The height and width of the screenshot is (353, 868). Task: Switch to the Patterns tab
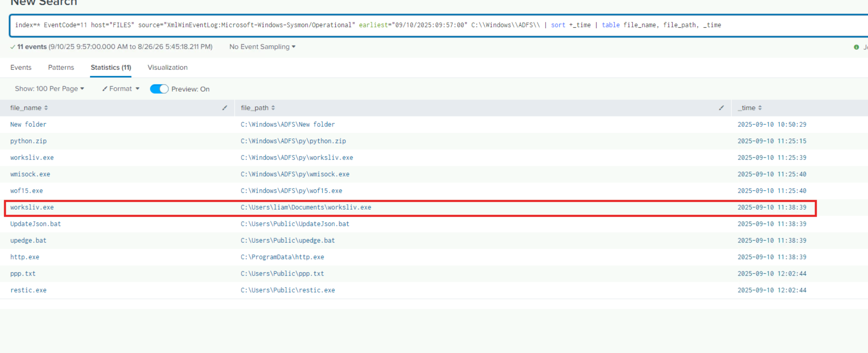pyautogui.click(x=61, y=68)
